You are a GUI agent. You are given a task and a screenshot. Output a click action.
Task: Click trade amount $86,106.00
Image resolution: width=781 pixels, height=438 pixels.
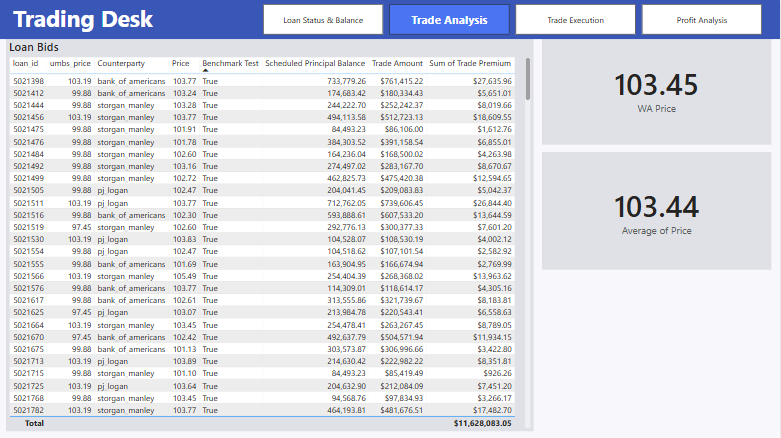point(403,129)
